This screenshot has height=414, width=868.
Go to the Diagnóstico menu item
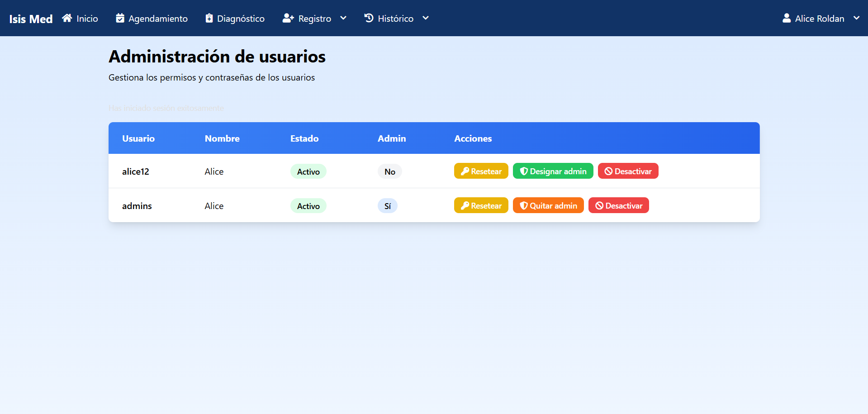240,19
